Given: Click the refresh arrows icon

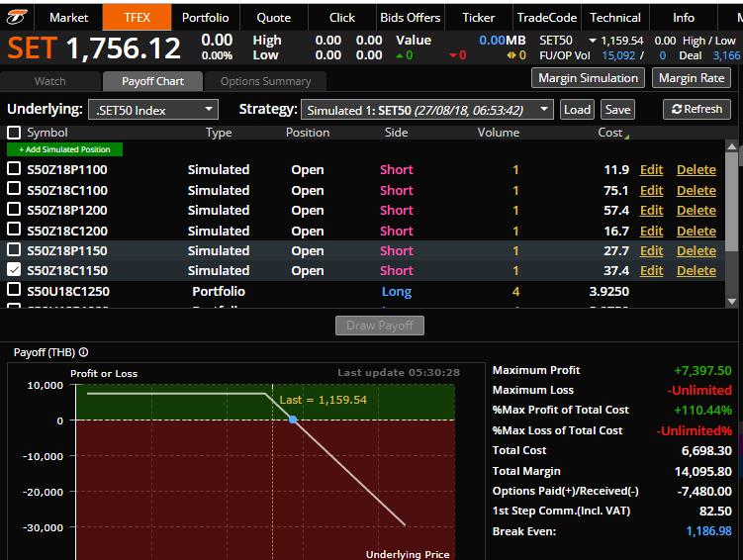Looking at the screenshot, I should tap(677, 109).
